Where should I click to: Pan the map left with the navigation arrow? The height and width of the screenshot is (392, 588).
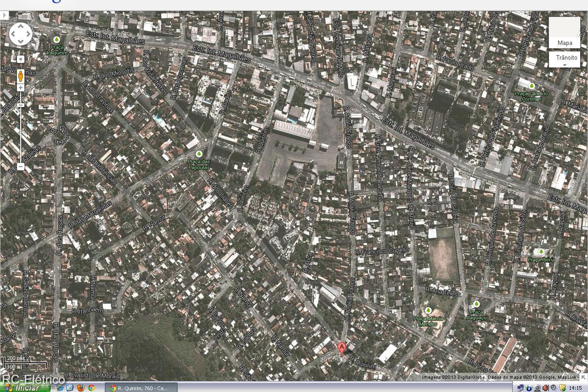coord(13,34)
